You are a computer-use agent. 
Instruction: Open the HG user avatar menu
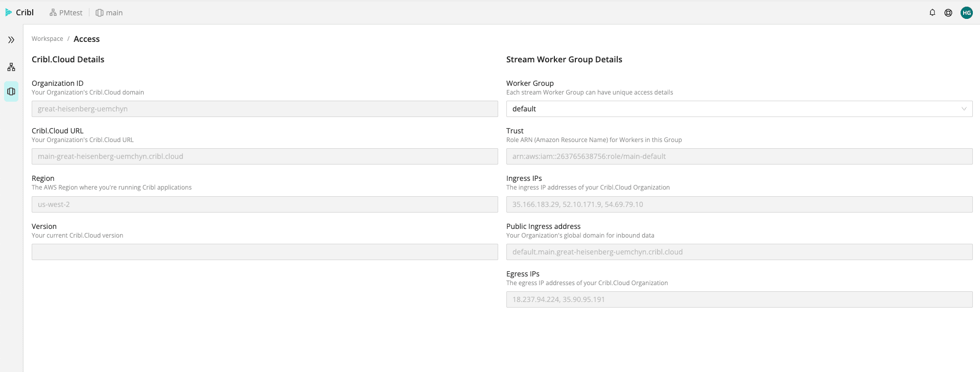(966, 13)
